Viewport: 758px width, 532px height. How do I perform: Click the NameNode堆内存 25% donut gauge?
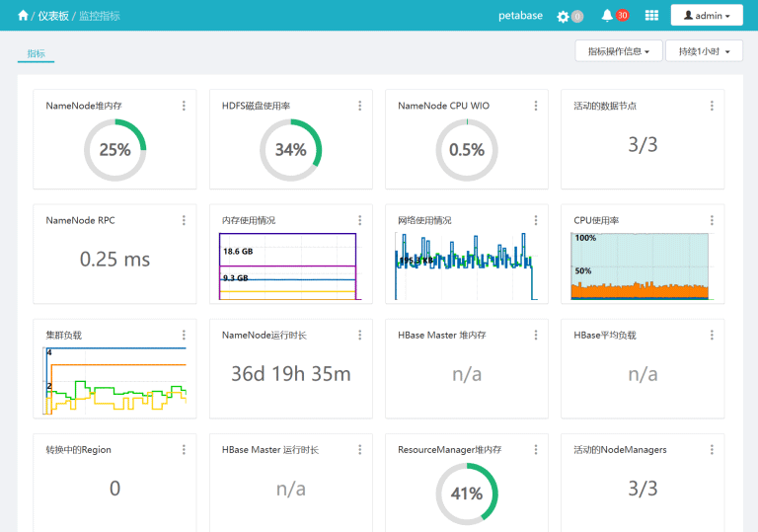click(x=114, y=149)
